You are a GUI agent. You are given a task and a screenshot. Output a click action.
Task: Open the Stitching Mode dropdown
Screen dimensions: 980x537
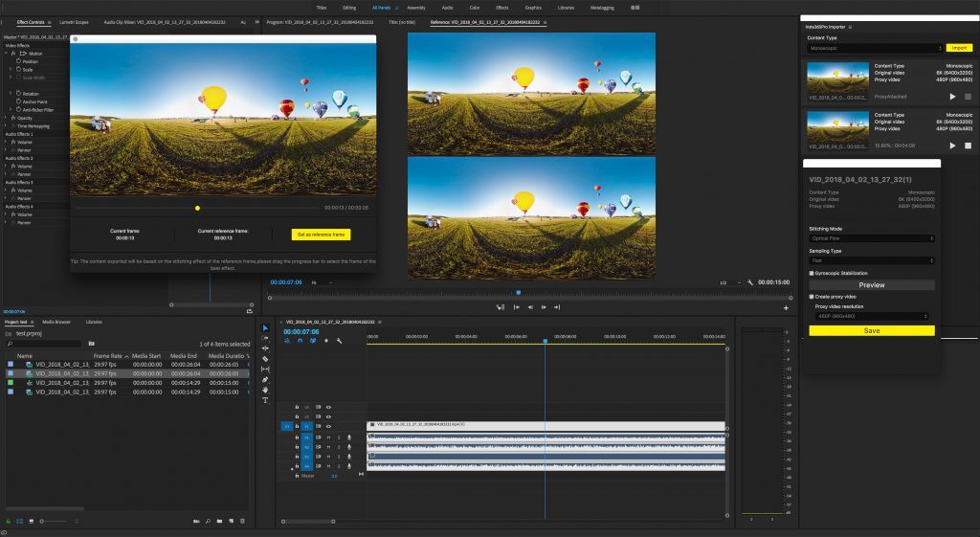pyautogui.click(x=871, y=237)
